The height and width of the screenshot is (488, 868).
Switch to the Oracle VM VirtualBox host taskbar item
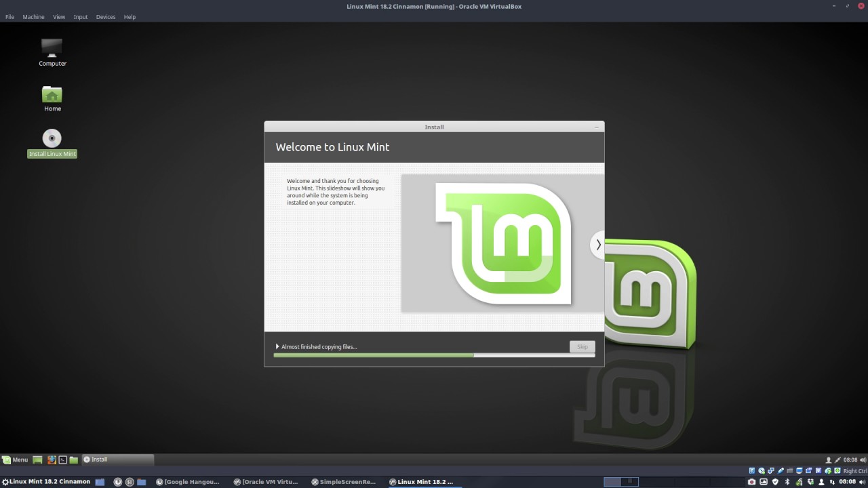pyautogui.click(x=266, y=482)
